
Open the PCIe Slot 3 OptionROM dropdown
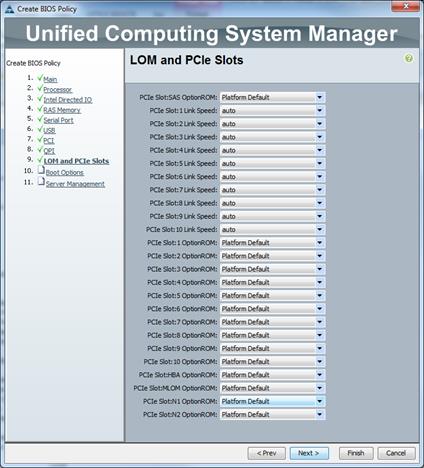pyautogui.click(x=272, y=269)
